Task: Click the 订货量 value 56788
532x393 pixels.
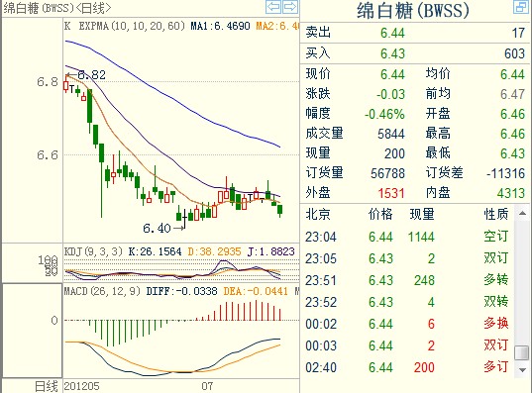Action: tap(387, 173)
